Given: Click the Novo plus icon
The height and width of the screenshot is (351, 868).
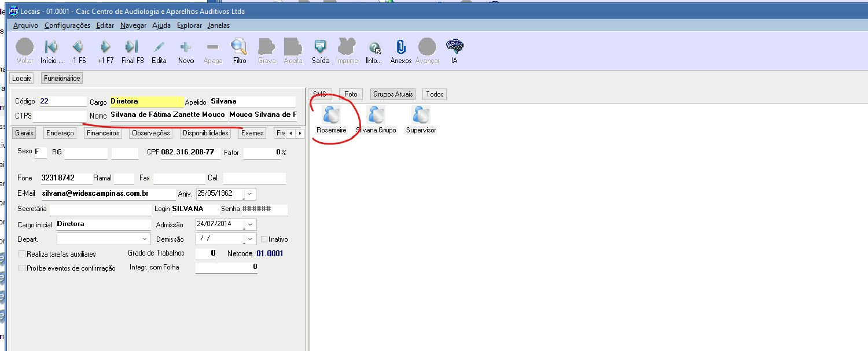Looking at the screenshot, I should [186, 47].
